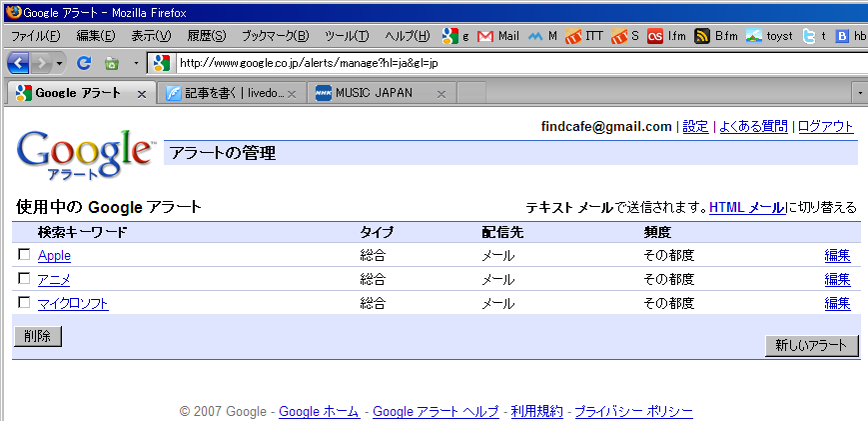Open the 表示(V) menu
This screenshot has width=868, height=421.
tap(151, 36)
